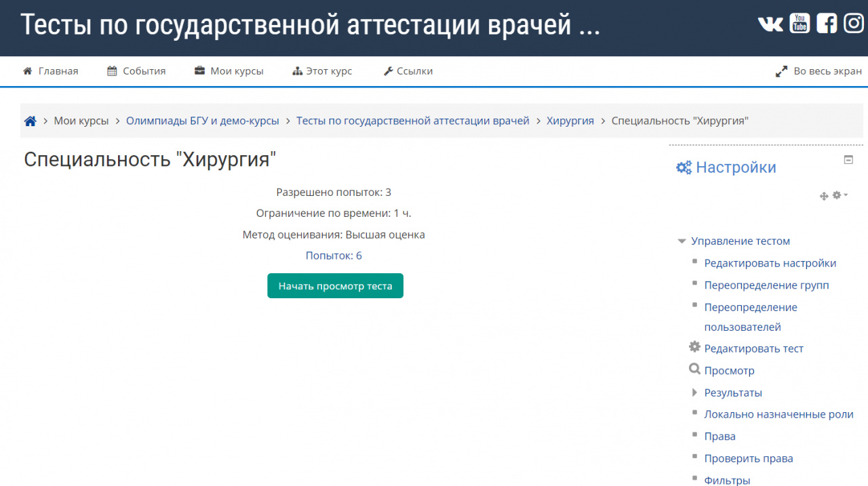This screenshot has height=486, width=868.
Task: Open the Instagram profile icon
Action: pyautogui.click(x=854, y=24)
